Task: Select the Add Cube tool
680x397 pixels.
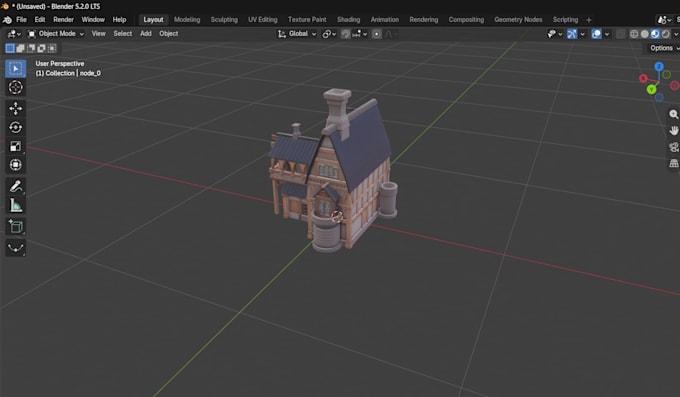Action: coord(16,226)
